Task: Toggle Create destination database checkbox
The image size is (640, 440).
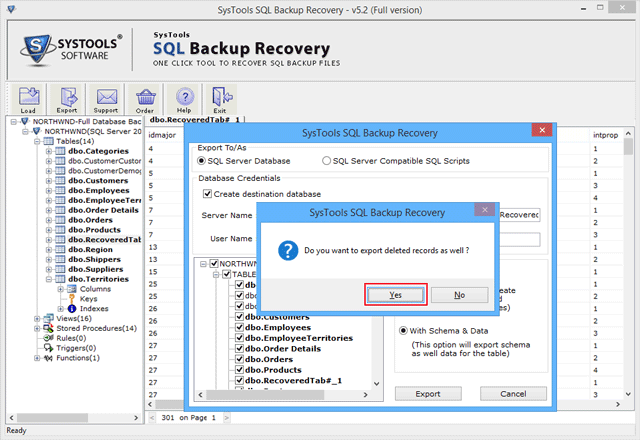Action: pyautogui.click(x=207, y=193)
